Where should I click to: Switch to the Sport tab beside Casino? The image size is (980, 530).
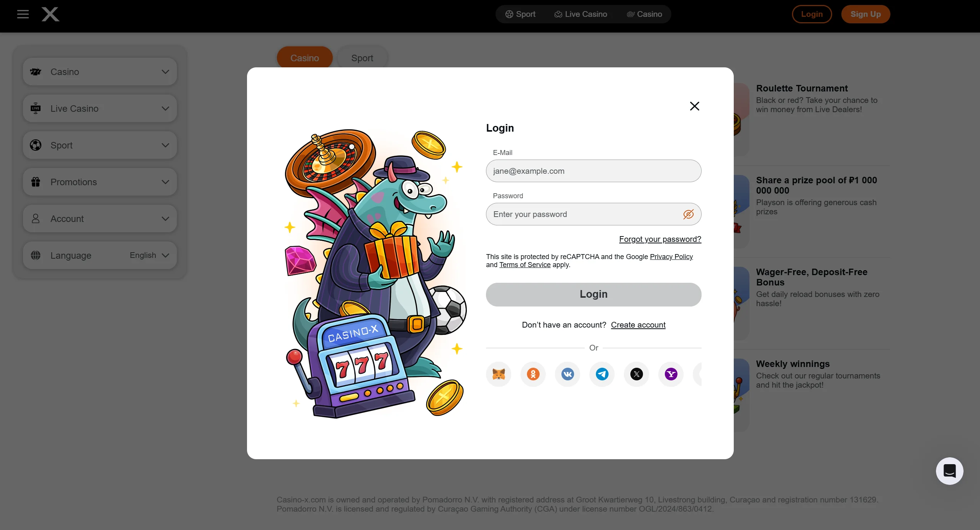(x=362, y=58)
